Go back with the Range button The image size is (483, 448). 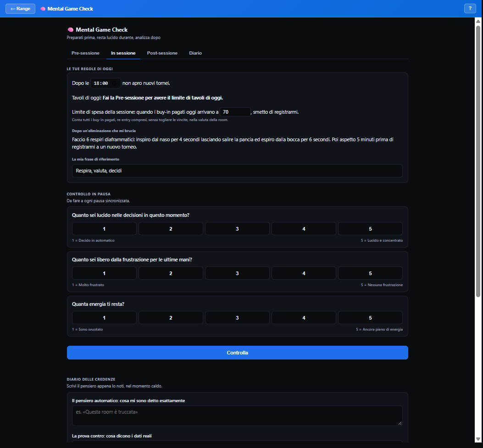tap(20, 9)
